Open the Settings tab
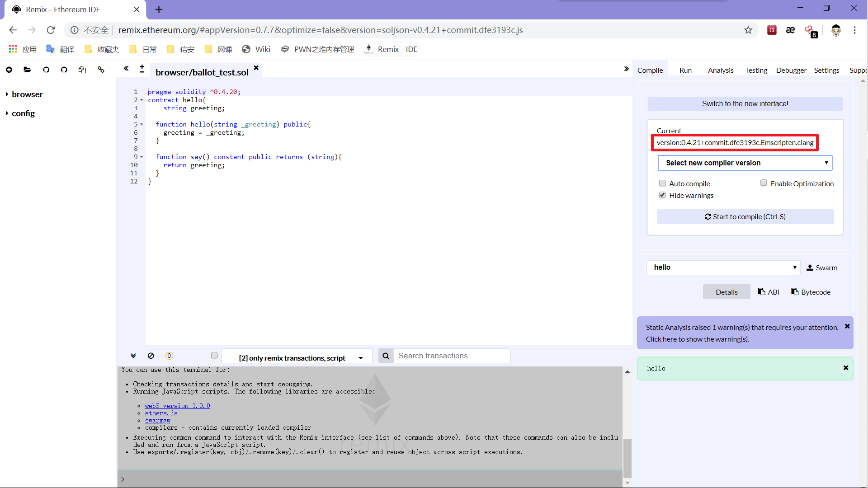868x488 pixels. coord(826,70)
